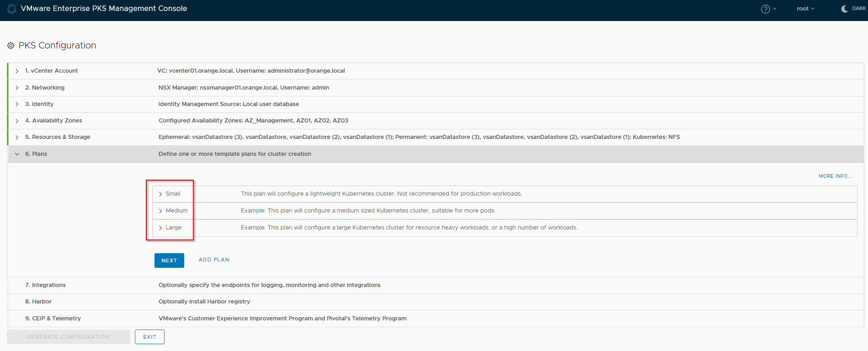Select the 7. Integrations section row
Viewport: 868px width, 351px height.
(436, 285)
